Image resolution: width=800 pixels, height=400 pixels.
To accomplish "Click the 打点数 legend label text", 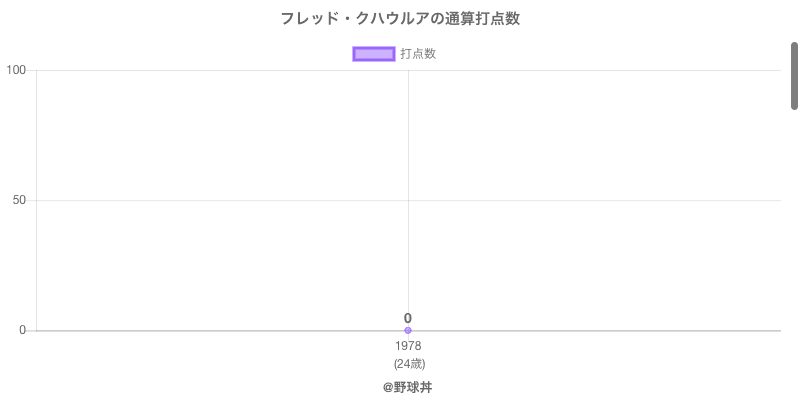I will (x=418, y=54).
